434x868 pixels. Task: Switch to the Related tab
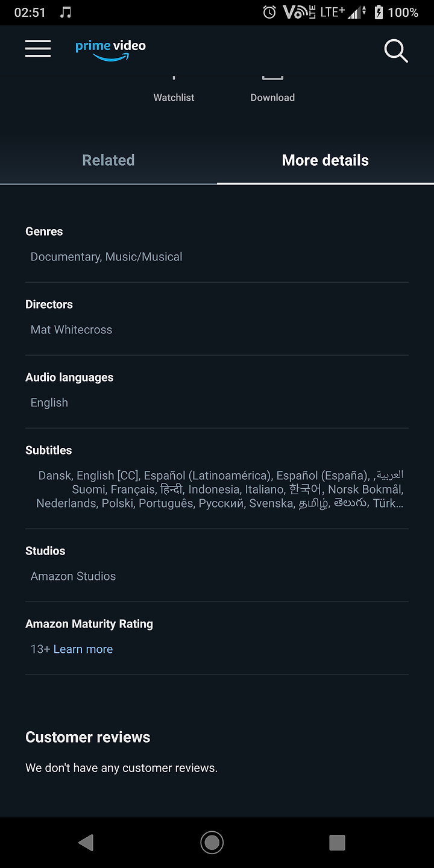(108, 160)
